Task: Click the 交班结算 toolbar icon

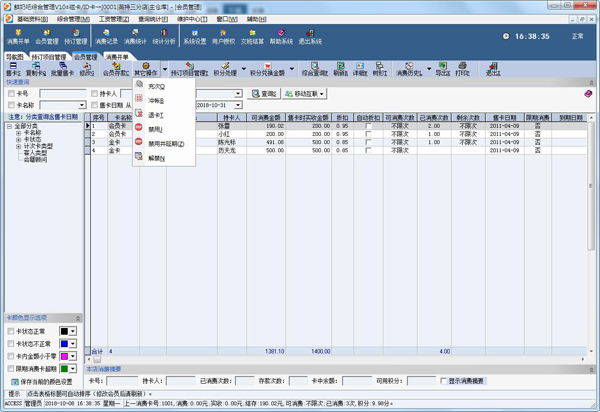Action: click(x=254, y=37)
